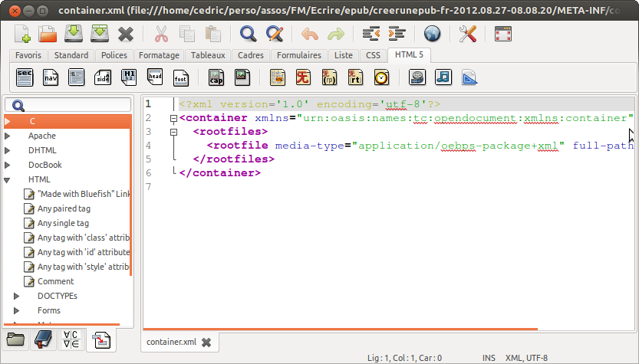Collapse the container tag fold

[173, 119]
